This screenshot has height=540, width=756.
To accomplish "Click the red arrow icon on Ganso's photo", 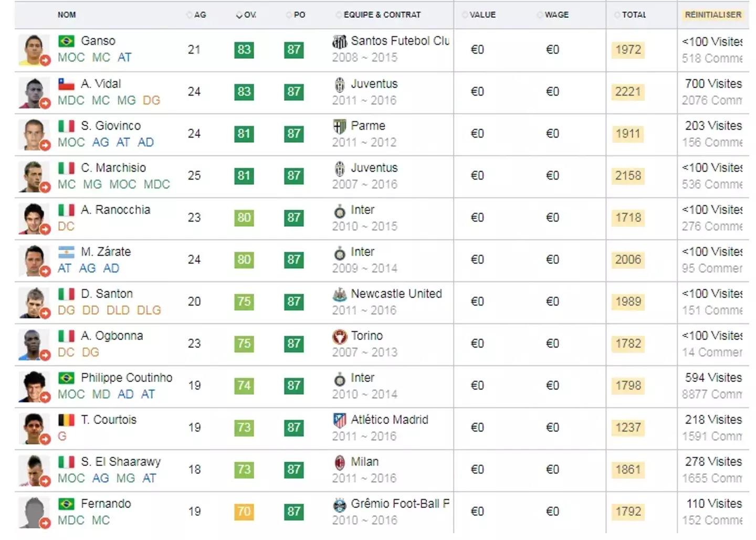I will [x=45, y=60].
